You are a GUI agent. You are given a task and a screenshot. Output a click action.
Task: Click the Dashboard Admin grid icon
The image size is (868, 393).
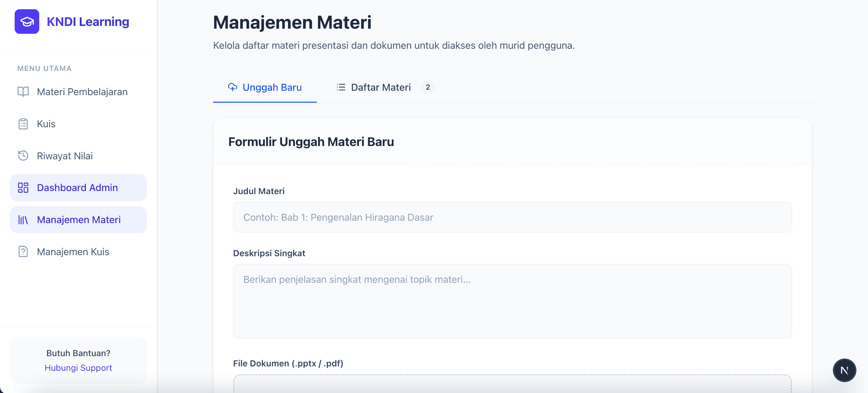click(x=23, y=188)
